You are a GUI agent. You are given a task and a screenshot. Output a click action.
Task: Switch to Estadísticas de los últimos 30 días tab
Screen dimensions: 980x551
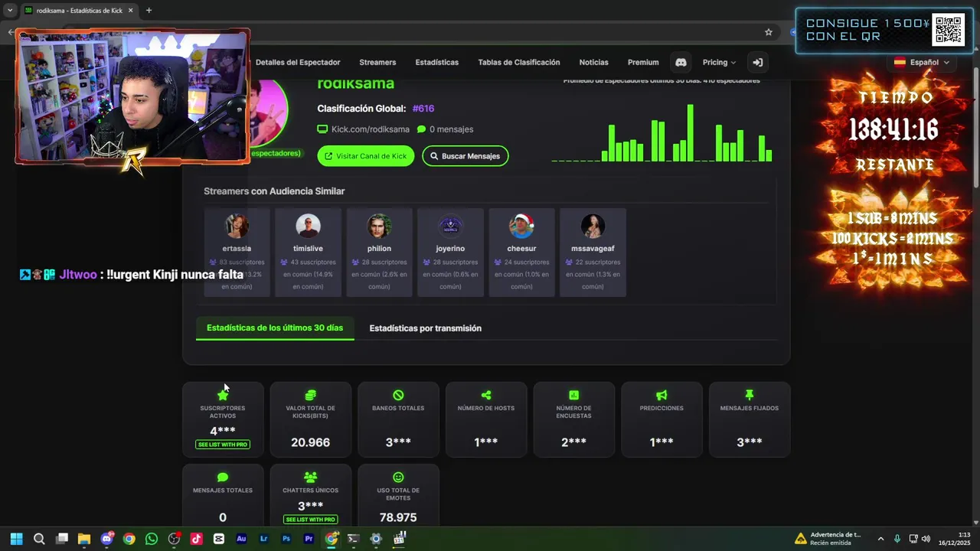tap(275, 328)
